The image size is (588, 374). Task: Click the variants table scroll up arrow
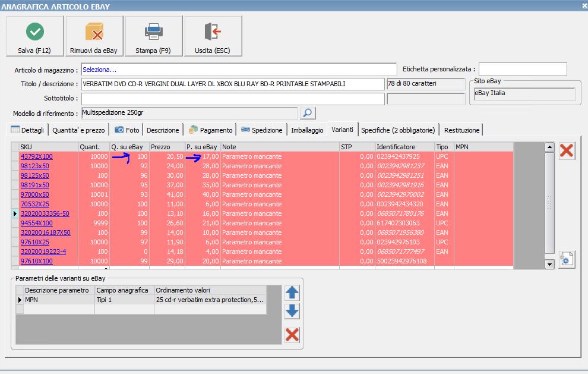tap(549, 147)
